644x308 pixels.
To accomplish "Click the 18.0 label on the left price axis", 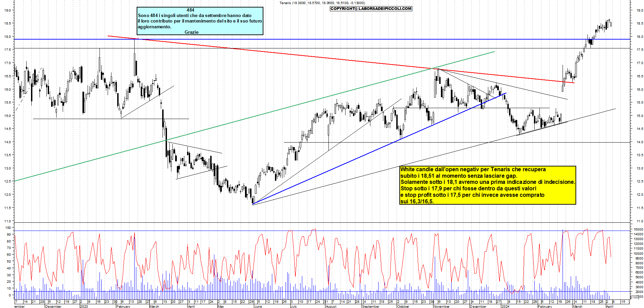I will [7, 36].
